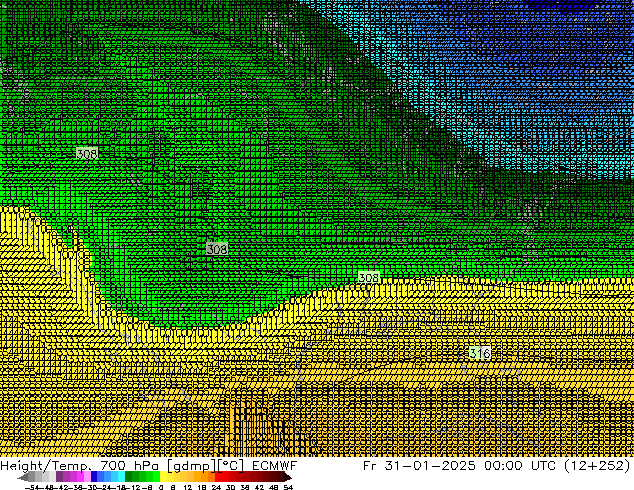Click the 308 label with dark gray background

coord(217,249)
